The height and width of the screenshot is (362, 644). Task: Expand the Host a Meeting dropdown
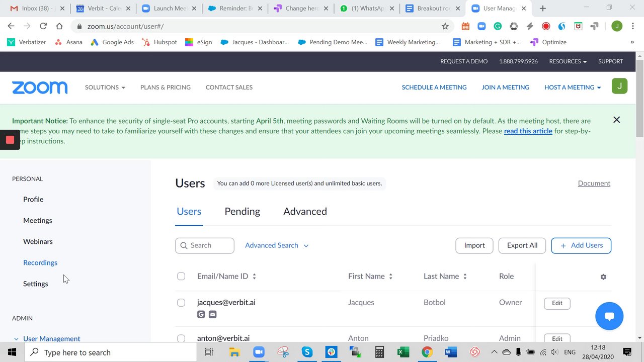(x=573, y=87)
